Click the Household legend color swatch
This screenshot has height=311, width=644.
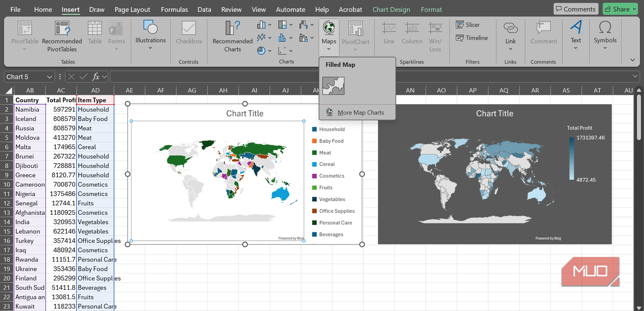click(314, 129)
